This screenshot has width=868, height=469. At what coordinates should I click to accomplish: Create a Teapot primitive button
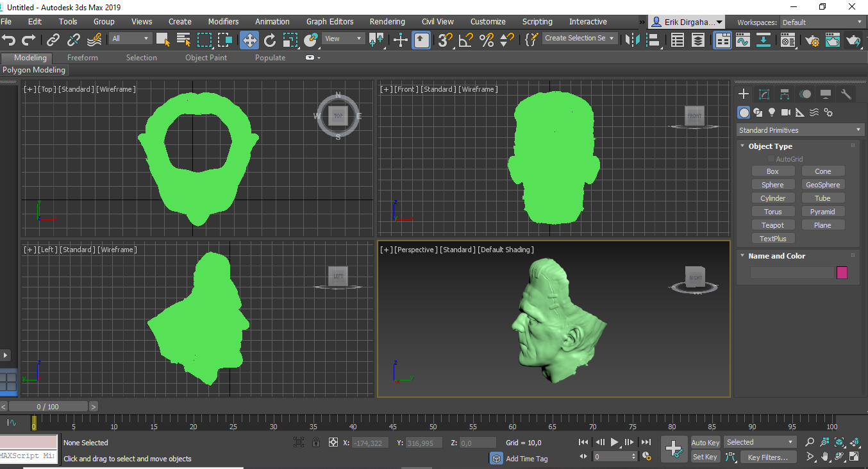pos(772,225)
